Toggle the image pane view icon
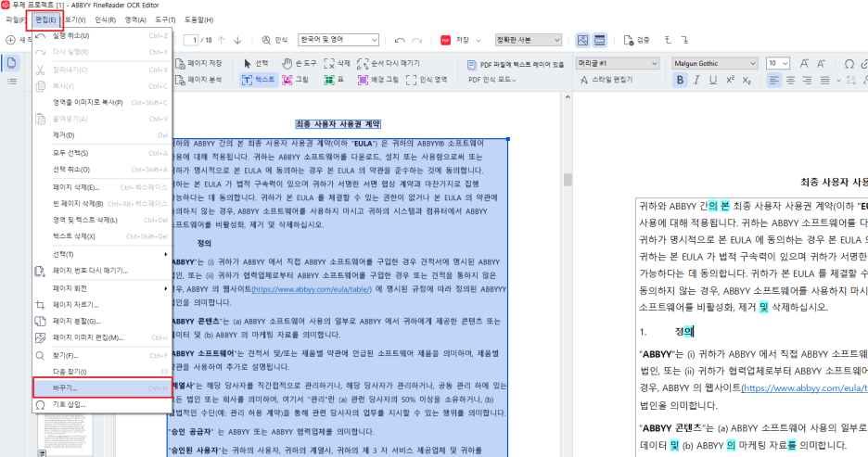868x457 pixels. pos(583,40)
